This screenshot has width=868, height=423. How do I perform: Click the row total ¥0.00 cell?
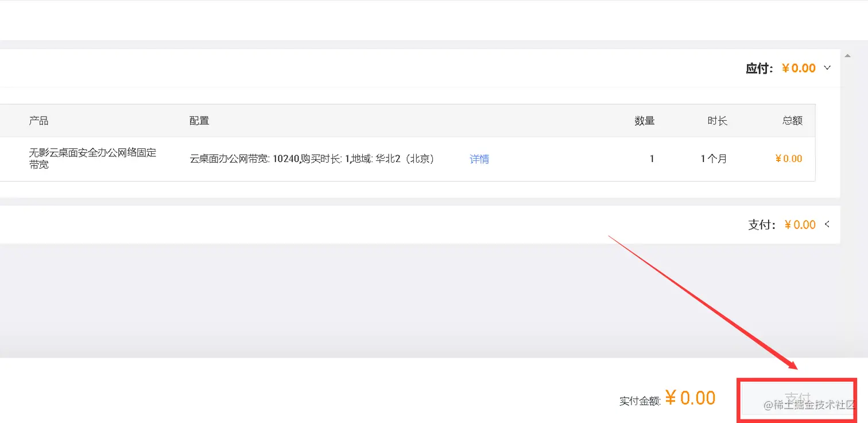pos(789,159)
